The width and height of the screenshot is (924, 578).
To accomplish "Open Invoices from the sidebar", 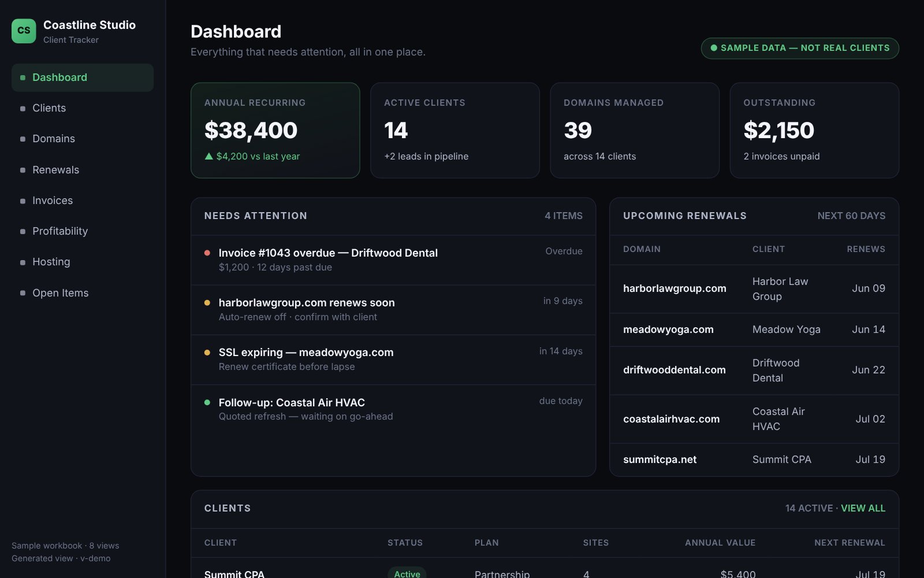I will point(83,201).
